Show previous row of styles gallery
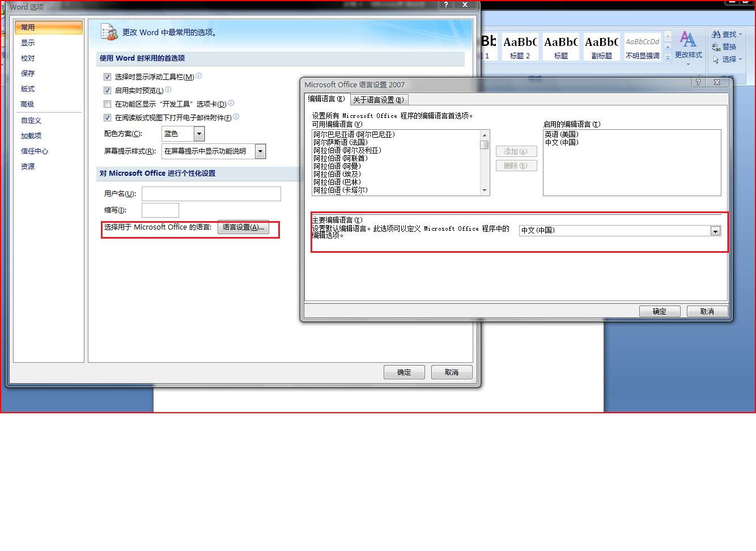756x551 pixels. coord(668,36)
